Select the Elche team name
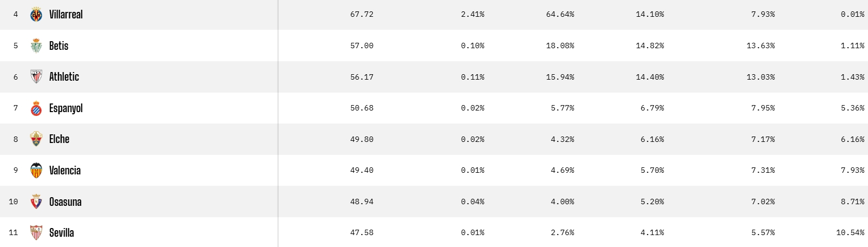Screen dimensions: 868x247 tap(59, 139)
